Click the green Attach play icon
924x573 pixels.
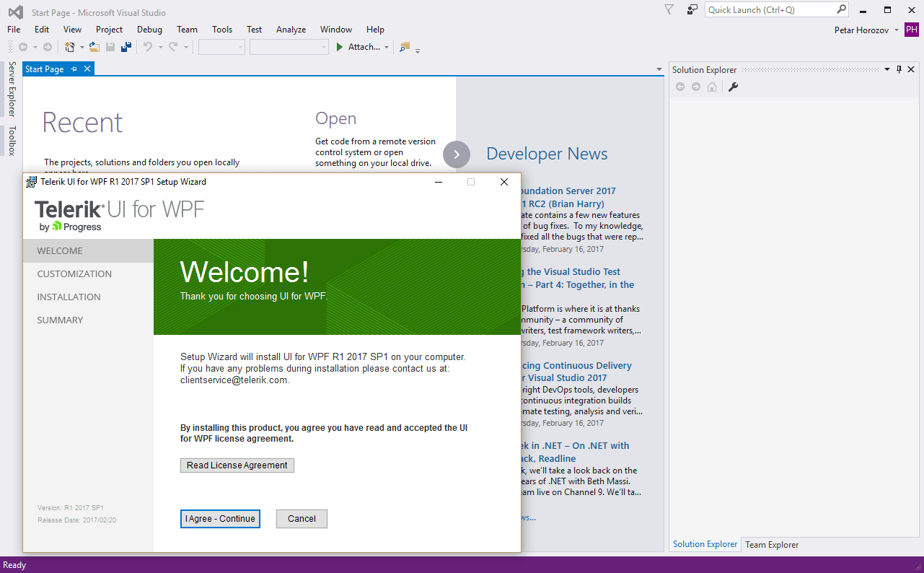click(340, 47)
